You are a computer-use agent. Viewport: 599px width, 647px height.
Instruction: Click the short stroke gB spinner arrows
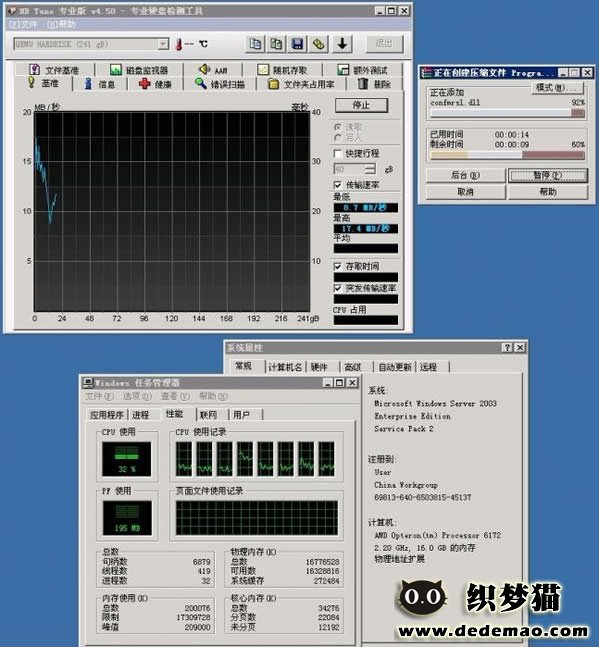click(370, 168)
